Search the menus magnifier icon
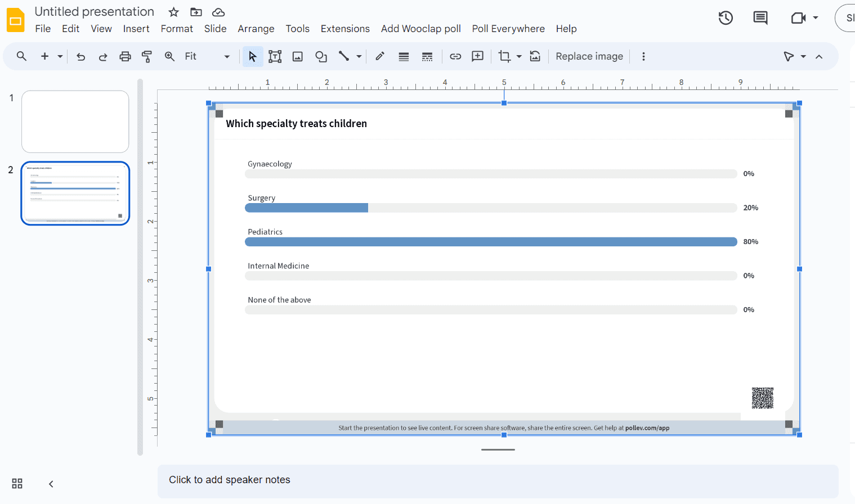Viewport: 855px width, 504px height. coord(21,56)
